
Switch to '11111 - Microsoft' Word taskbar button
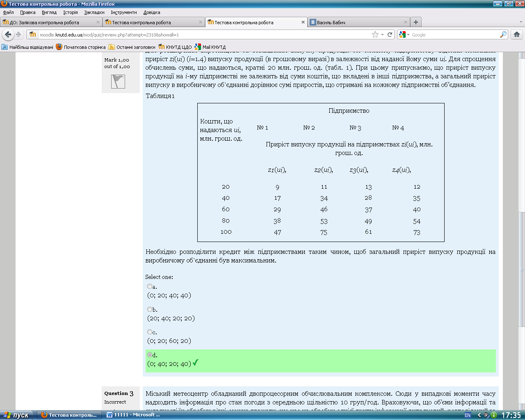[x=133, y=415]
